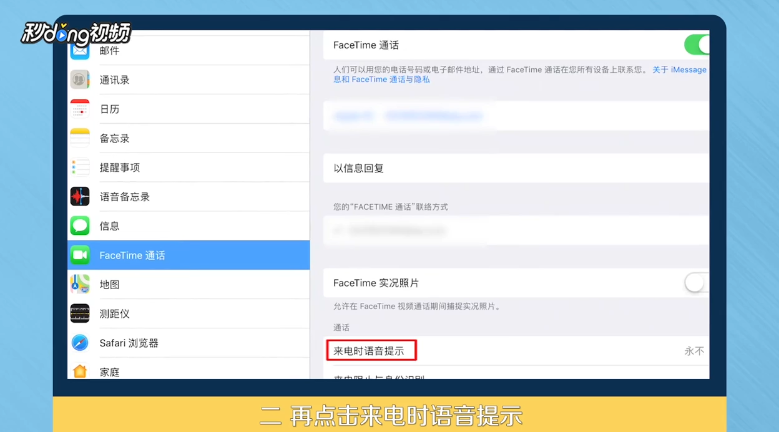Open 邮件 settings in the sidebar

[x=188, y=50]
